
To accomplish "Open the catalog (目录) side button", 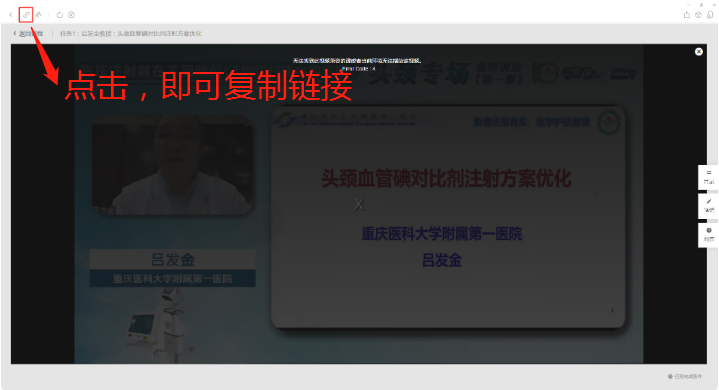I will tap(708, 177).
